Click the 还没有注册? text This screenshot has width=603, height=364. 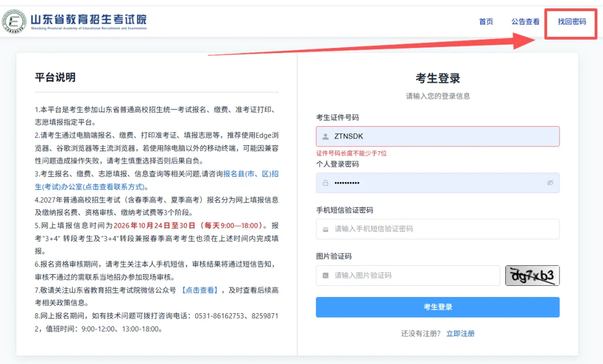click(421, 334)
